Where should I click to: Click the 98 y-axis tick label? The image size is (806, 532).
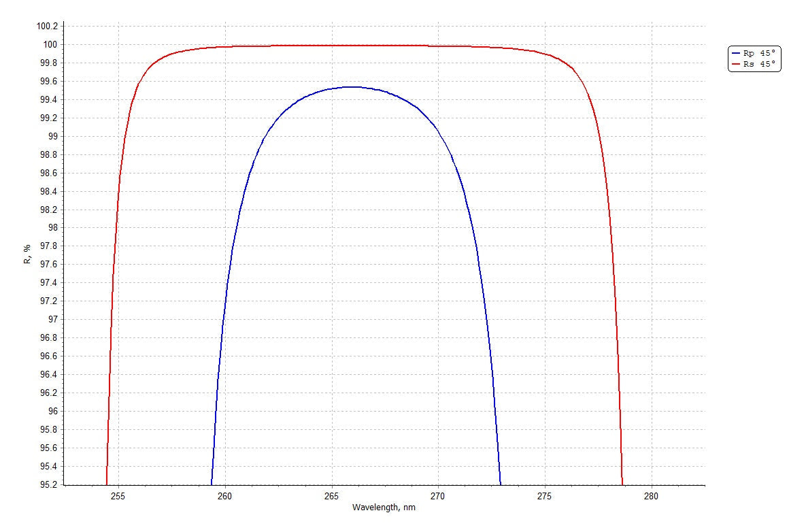click(52, 228)
